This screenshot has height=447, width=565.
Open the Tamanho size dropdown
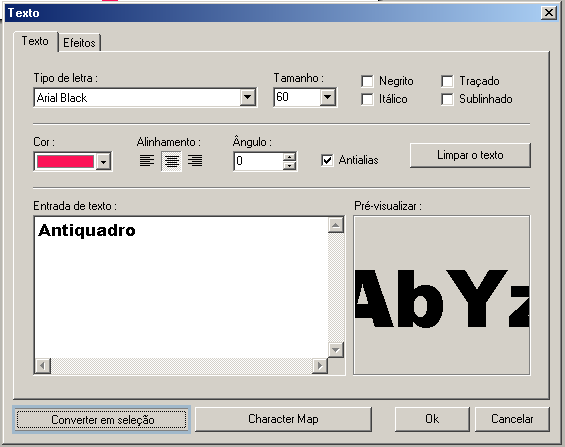(328, 97)
